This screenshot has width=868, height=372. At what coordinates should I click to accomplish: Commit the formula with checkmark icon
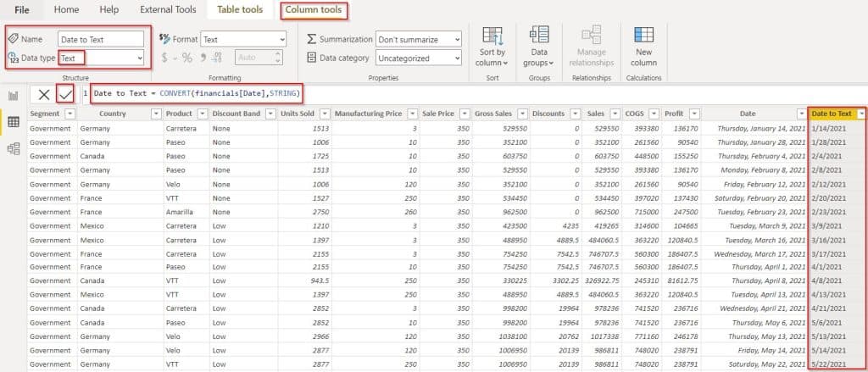tap(65, 95)
